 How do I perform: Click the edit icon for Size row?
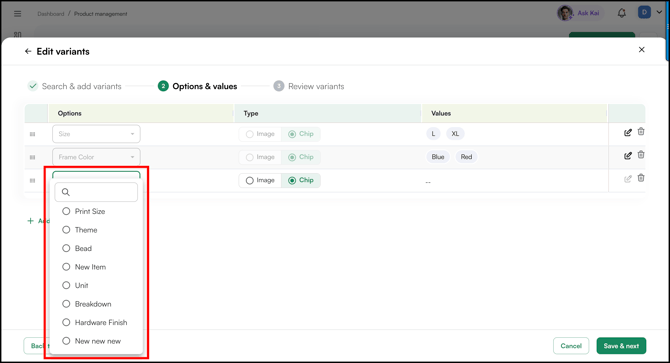627,132
